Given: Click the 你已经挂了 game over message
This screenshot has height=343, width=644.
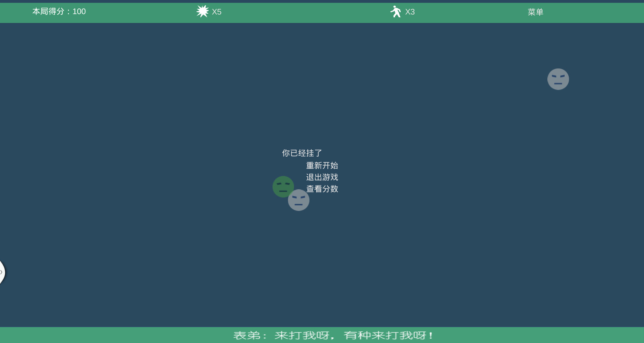Looking at the screenshot, I should (x=302, y=153).
